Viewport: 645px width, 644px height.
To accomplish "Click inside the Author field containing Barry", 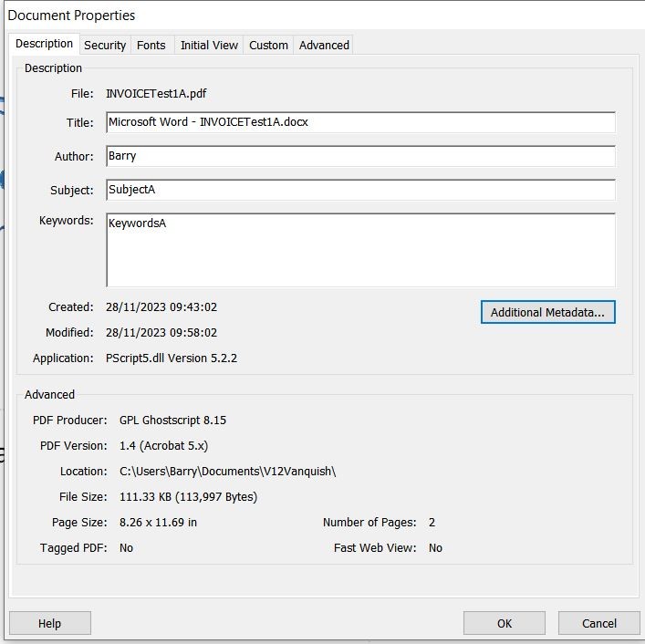I will pyautogui.click(x=360, y=156).
